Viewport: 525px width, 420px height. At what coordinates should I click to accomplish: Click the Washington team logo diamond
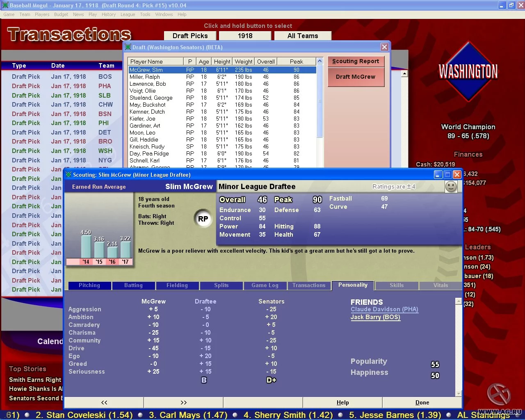pyautogui.click(x=468, y=72)
